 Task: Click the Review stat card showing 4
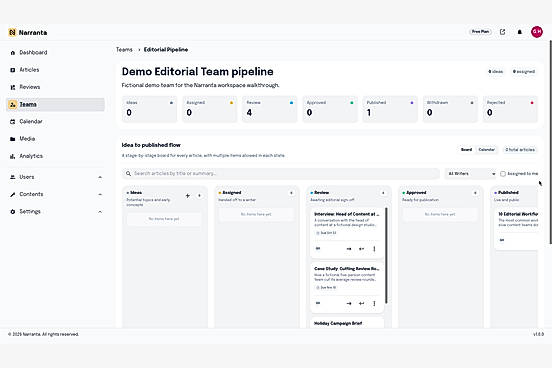coord(270,109)
